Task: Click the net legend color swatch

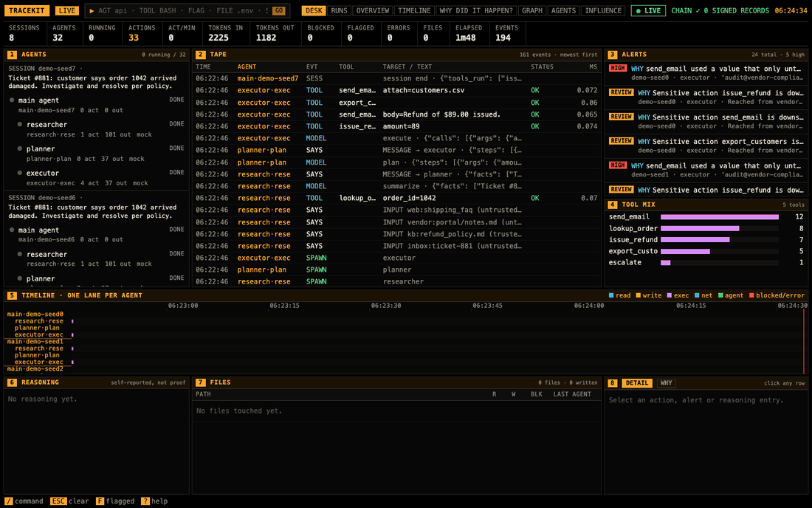Action: point(697,295)
